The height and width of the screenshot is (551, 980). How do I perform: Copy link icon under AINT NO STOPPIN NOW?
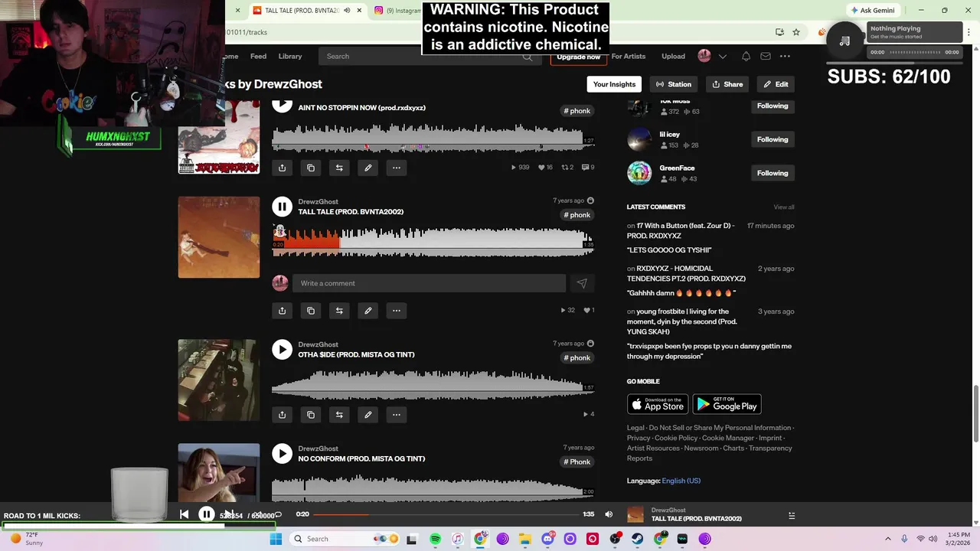click(311, 168)
